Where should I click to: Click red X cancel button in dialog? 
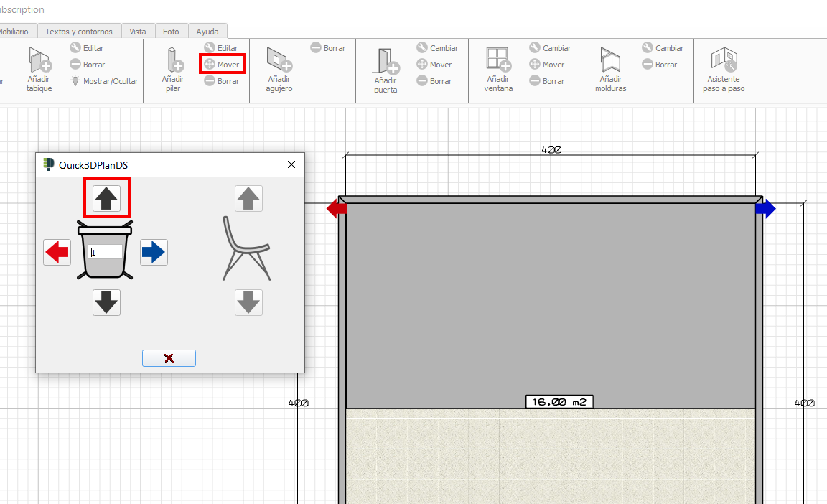(x=169, y=358)
